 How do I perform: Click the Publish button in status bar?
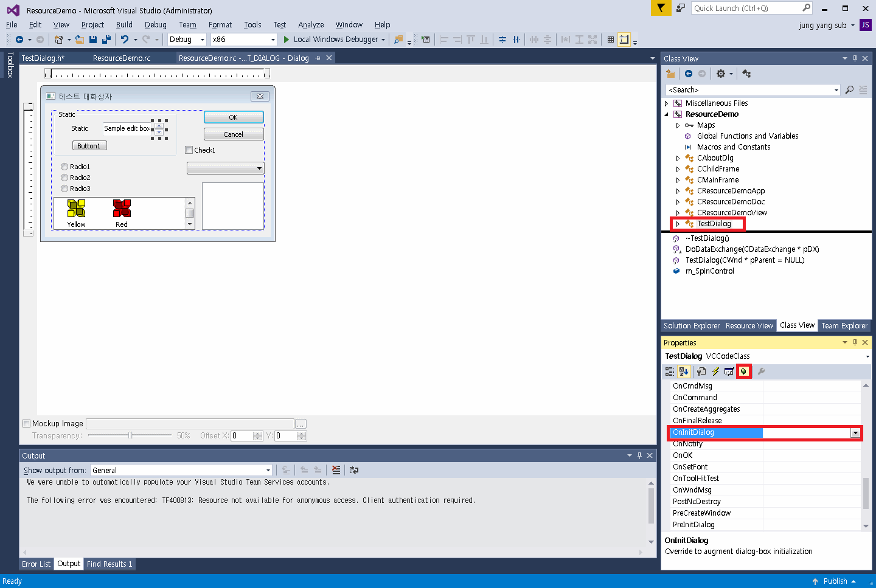(x=834, y=581)
